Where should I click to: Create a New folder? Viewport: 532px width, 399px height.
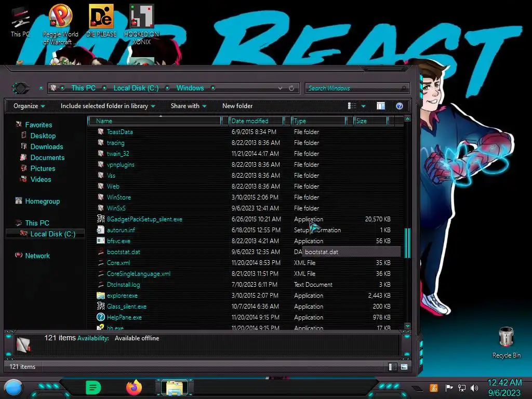point(237,106)
